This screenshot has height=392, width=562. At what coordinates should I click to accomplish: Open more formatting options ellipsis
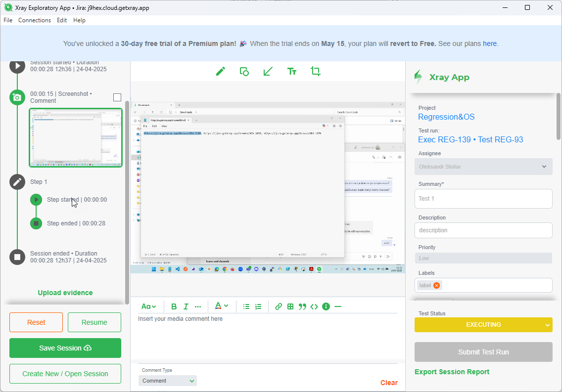pos(198,306)
